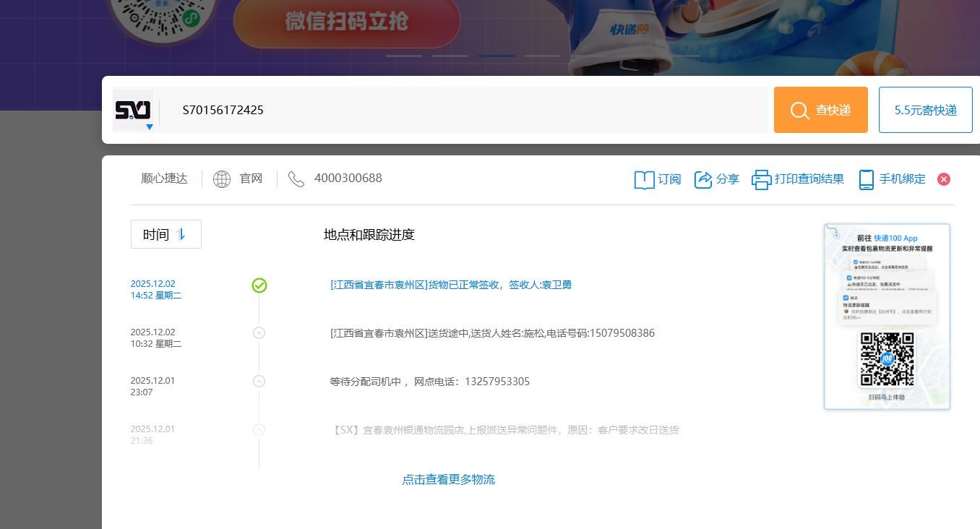The width and height of the screenshot is (980, 529).
Task: Click the 打印查询结果 printer icon
Action: tap(761, 179)
